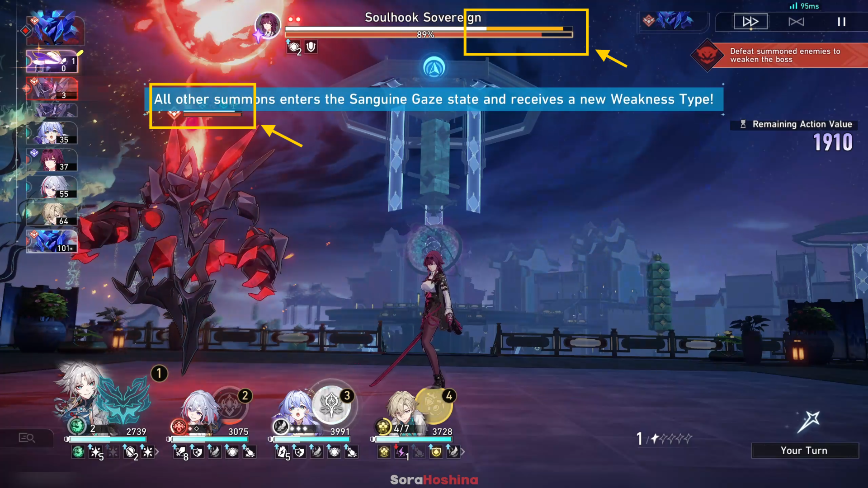This screenshot has width=868, height=488.
Task: Click the pause battle icon
Action: pyautogui.click(x=842, y=22)
